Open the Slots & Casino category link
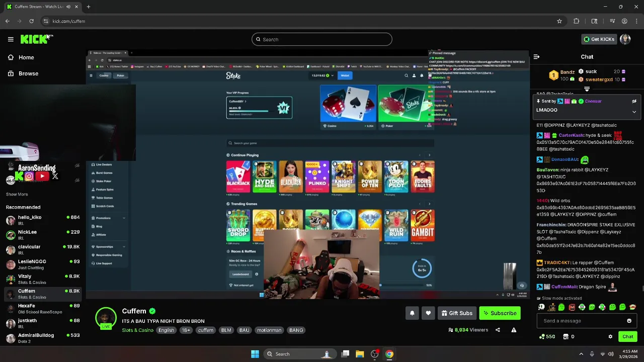Viewport: 644px width, 362px height. [137, 330]
